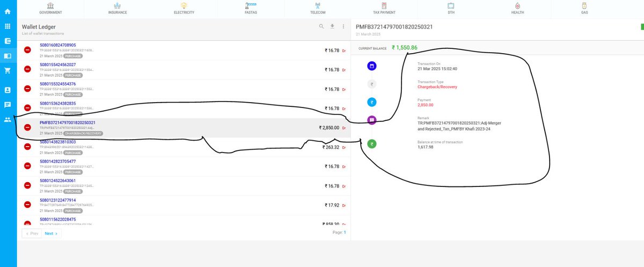Open transaction 5080115622028475
This screenshot has height=267, width=644.
58,219
